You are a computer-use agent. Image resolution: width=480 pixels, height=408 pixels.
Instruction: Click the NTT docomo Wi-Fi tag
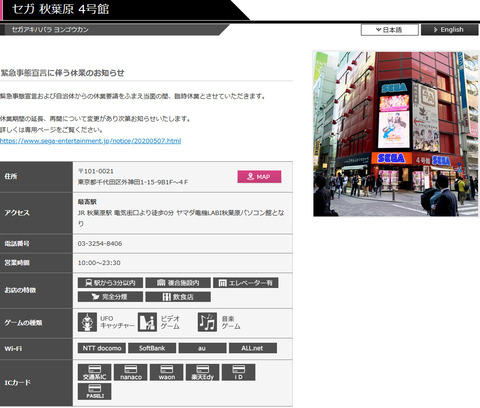point(102,348)
